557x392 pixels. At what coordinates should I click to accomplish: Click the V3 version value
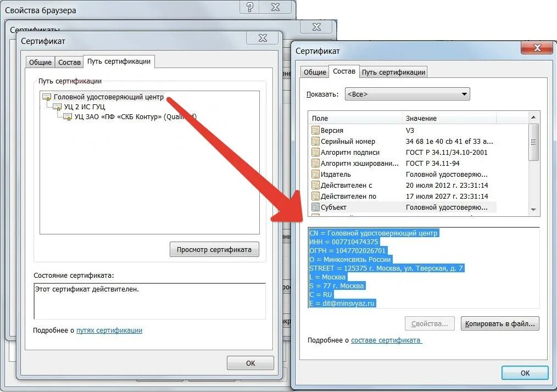coord(410,130)
